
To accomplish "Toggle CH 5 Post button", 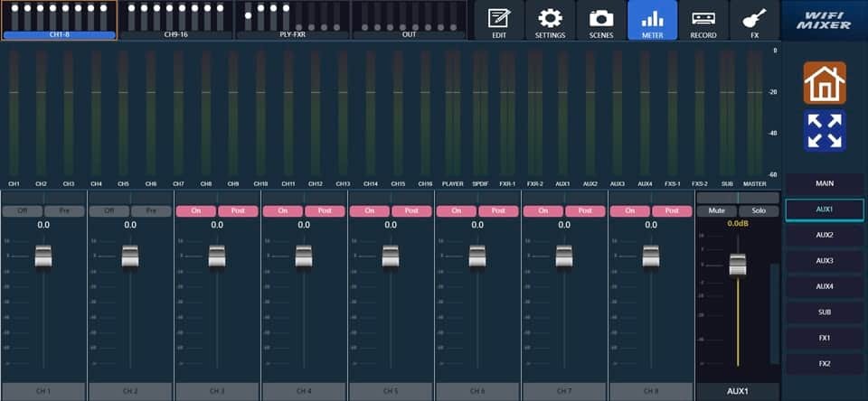I will 411,210.
